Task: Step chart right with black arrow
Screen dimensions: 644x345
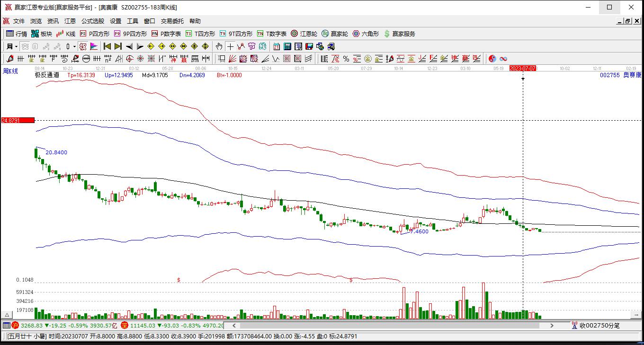Action: [x=140, y=46]
